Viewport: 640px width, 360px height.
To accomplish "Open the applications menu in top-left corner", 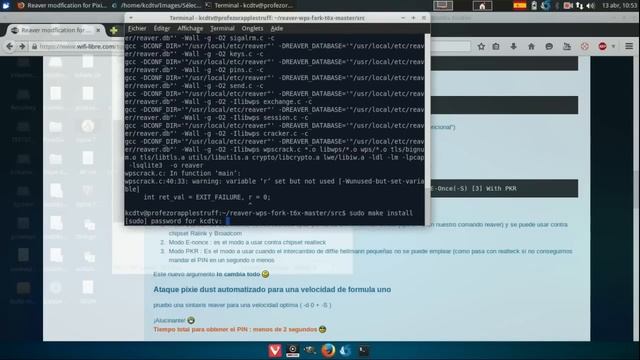I will [6, 5].
